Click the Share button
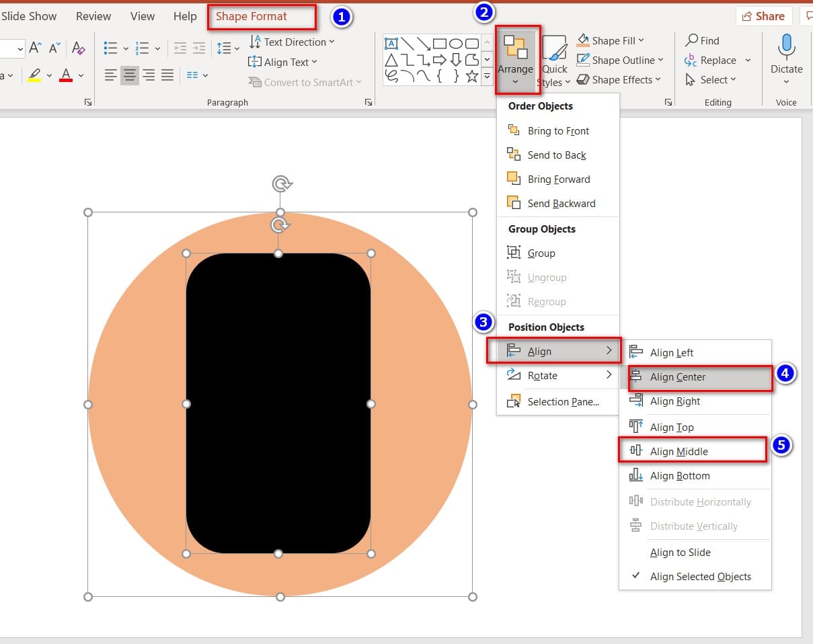The width and height of the screenshot is (813, 644). (764, 16)
